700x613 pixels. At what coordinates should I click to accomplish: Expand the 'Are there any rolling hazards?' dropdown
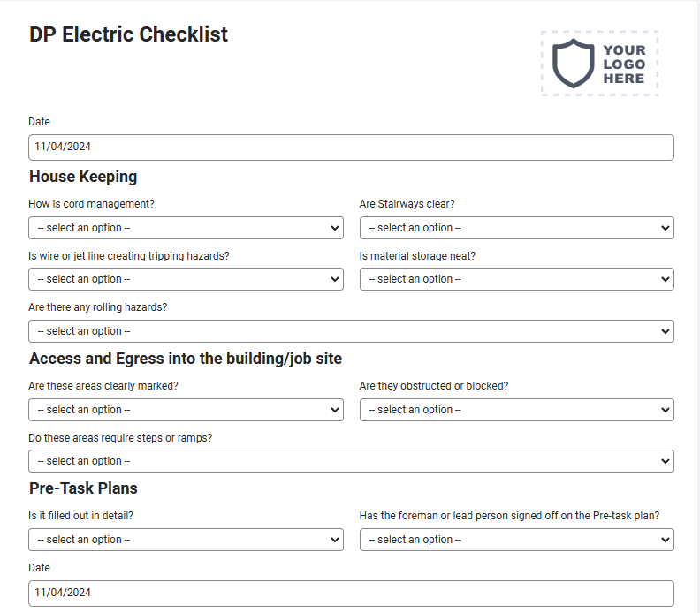click(x=351, y=331)
